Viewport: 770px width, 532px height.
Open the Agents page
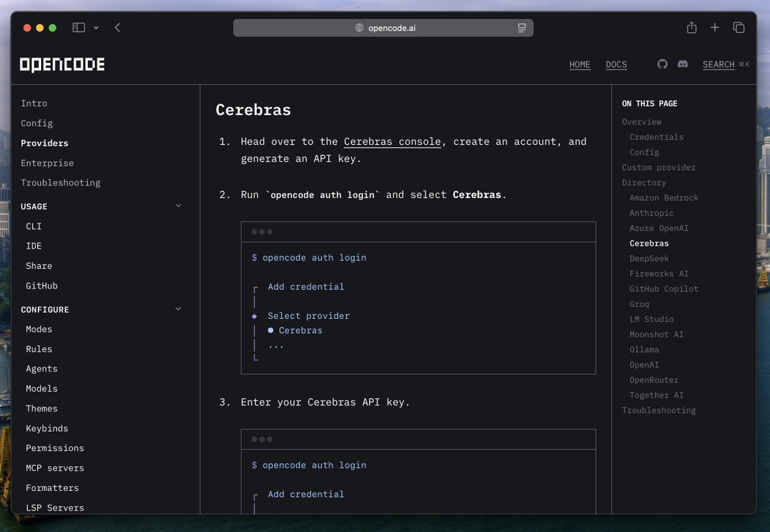pyautogui.click(x=42, y=369)
